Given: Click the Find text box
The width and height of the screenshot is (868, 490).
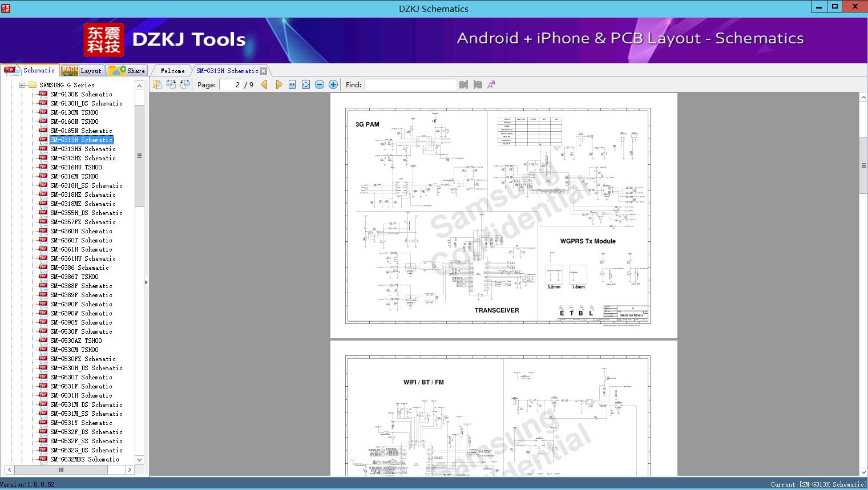Looking at the screenshot, I should click(410, 84).
